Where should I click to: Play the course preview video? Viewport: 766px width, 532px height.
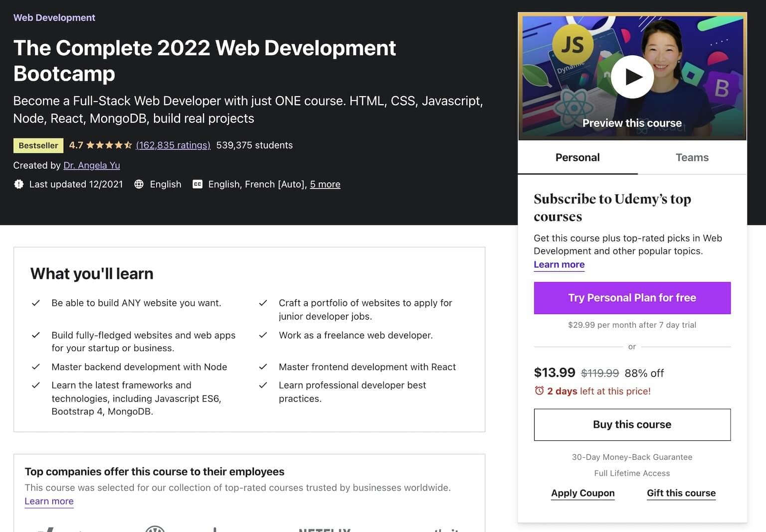pyautogui.click(x=632, y=77)
